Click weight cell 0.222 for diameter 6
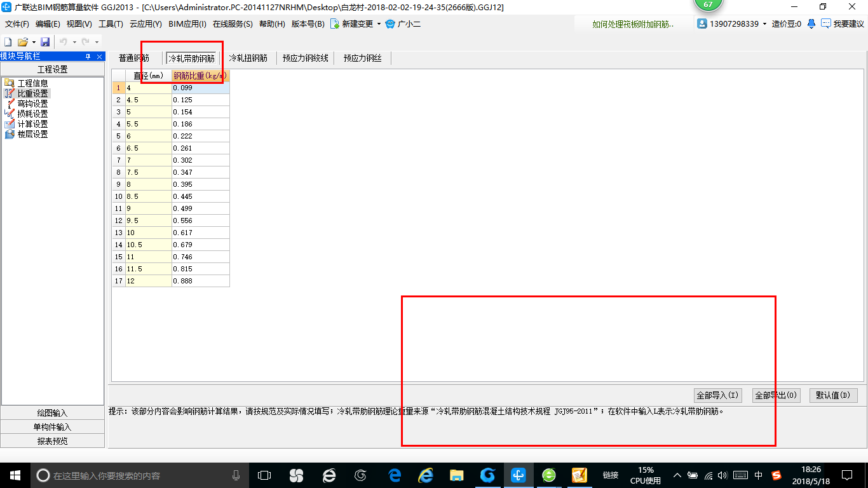 201,136
